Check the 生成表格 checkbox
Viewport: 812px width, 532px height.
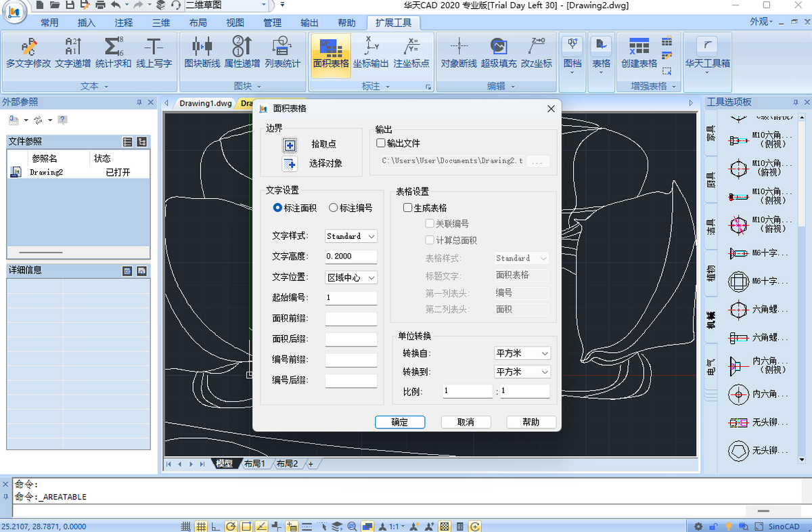[x=407, y=208]
